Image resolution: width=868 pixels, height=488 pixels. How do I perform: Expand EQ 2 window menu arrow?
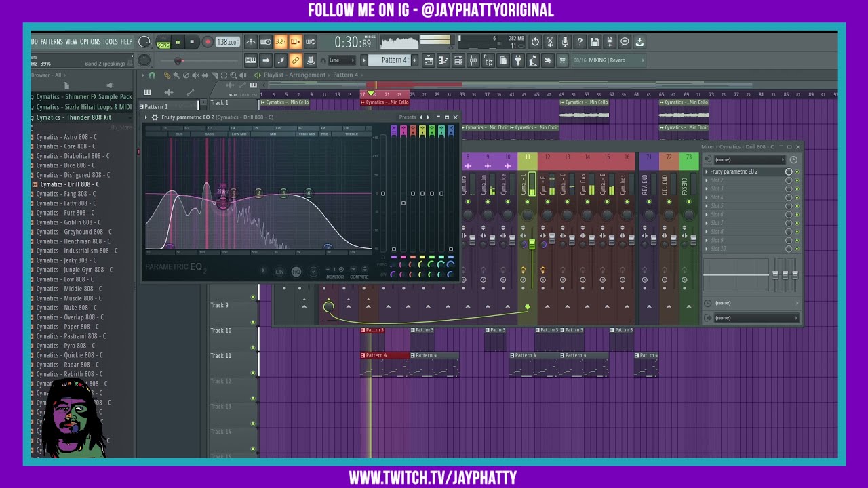point(146,117)
